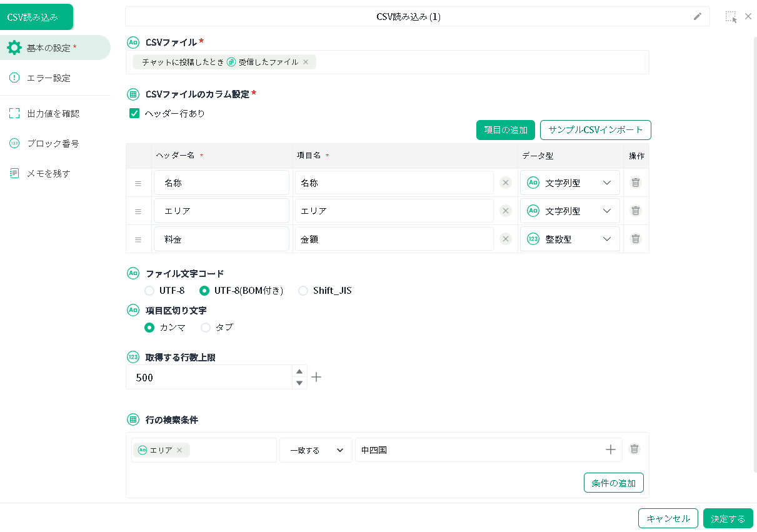Remove the 受信したファイル tag from CSV file
Image resolution: width=757 pixels, height=532 pixels.
(x=306, y=62)
